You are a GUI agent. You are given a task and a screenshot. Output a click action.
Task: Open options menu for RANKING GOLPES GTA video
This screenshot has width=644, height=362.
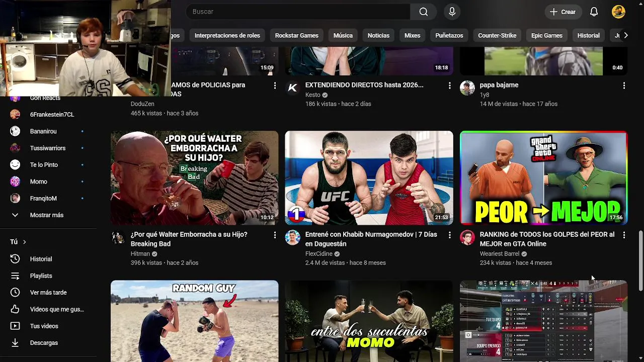624,235
